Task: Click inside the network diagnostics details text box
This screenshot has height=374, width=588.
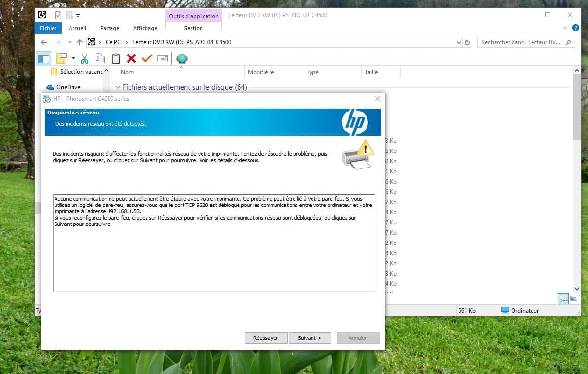Action: [214, 243]
